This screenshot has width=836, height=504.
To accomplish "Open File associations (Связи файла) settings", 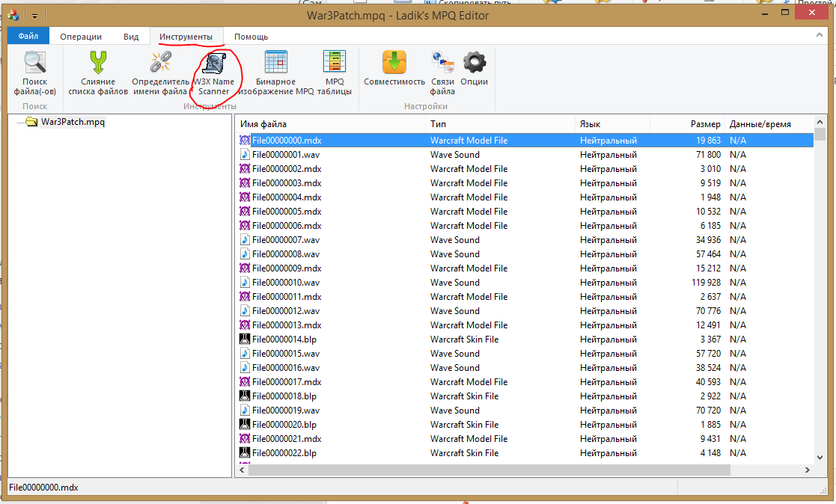I will point(442,73).
